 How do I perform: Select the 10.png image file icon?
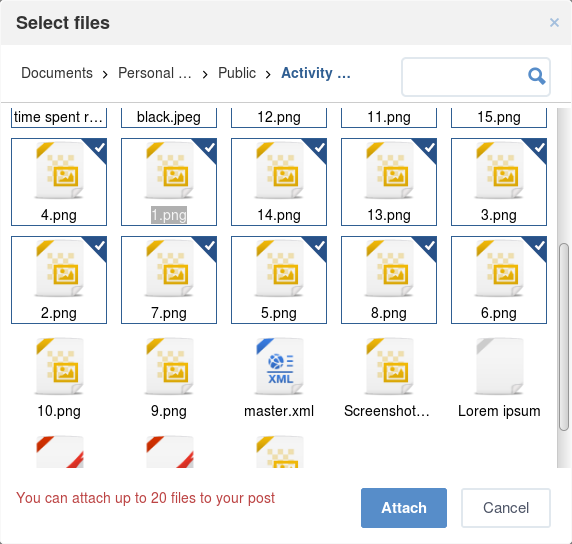click(59, 366)
